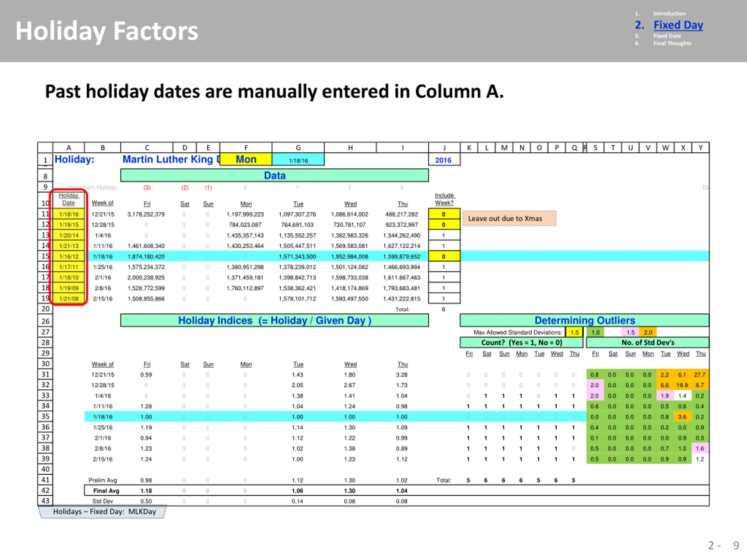The width and height of the screenshot is (747, 560).
Task: Toggle the Include Week value in row 15
Action: (x=444, y=257)
